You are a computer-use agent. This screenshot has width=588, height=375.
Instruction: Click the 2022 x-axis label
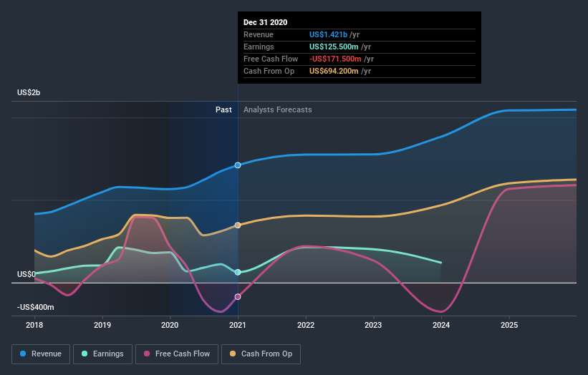point(306,325)
